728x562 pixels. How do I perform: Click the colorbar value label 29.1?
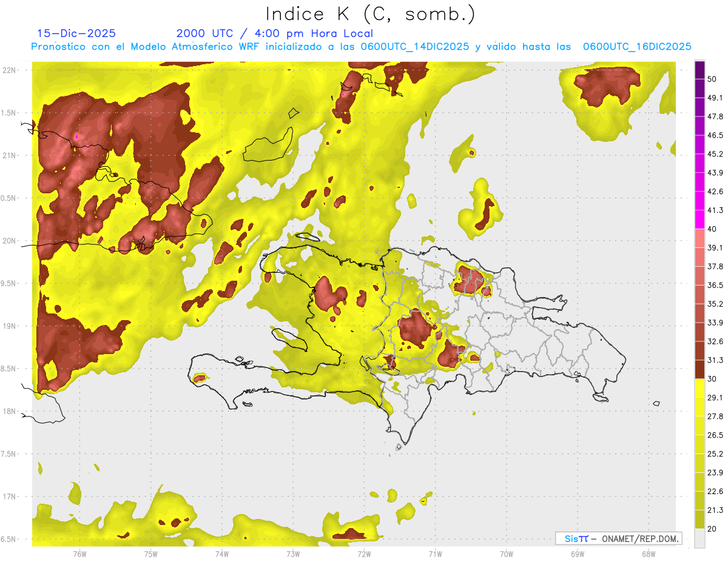click(x=715, y=397)
